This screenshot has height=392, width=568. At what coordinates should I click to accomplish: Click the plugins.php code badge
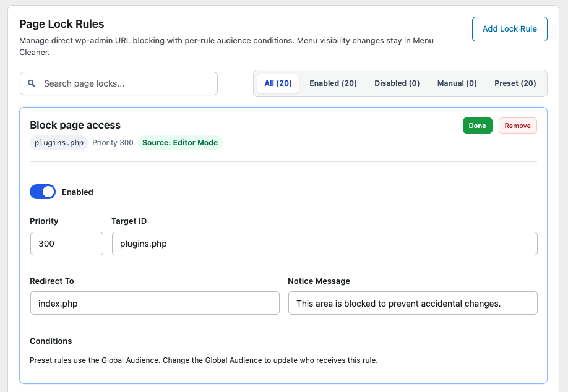pyautogui.click(x=59, y=143)
